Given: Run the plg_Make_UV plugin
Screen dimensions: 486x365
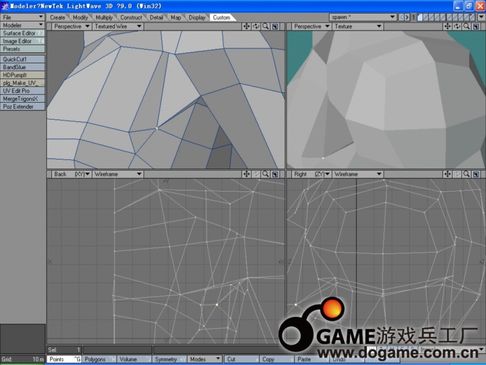Looking at the screenshot, I should click(x=22, y=83).
